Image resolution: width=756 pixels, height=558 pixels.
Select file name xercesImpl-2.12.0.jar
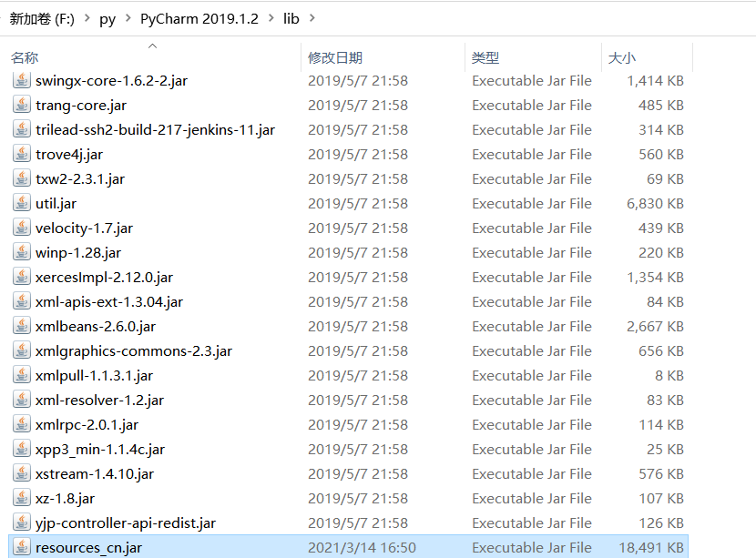pyautogui.click(x=104, y=278)
